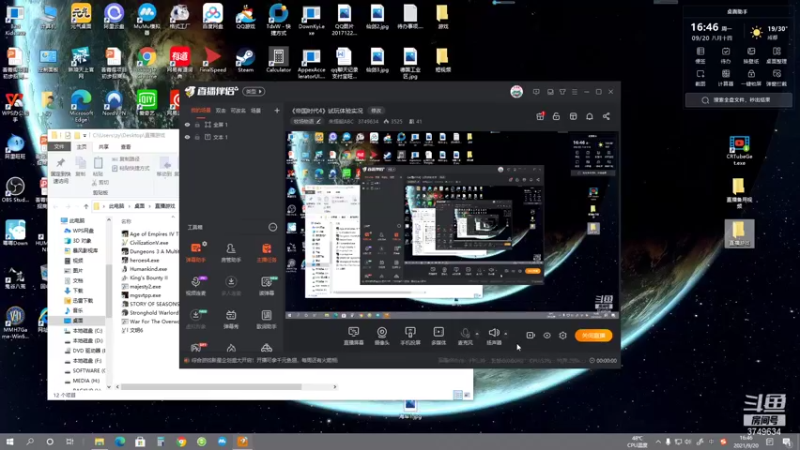
Task: Click 名称 column header in Explorer
Action: tap(127, 221)
